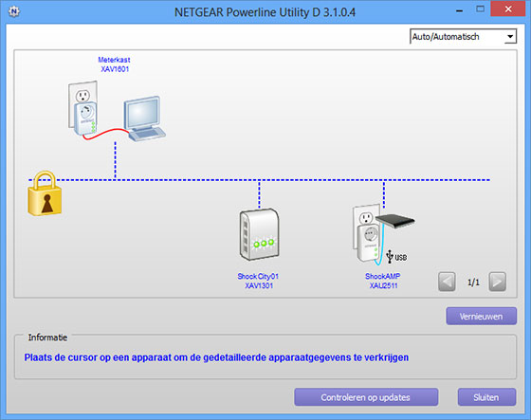The width and height of the screenshot is (531, 420).
Task: Open the Auto/Automatisch language dropdown
Action: [x=463, y=37]
